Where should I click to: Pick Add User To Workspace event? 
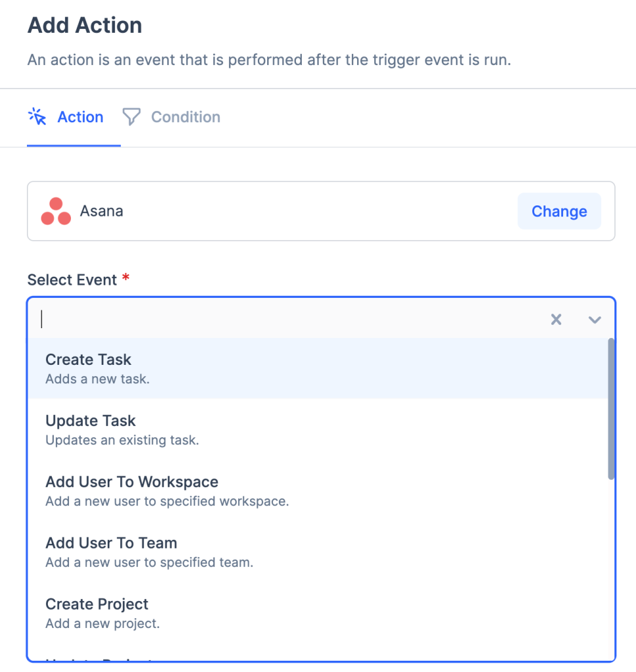click(132, 482)
